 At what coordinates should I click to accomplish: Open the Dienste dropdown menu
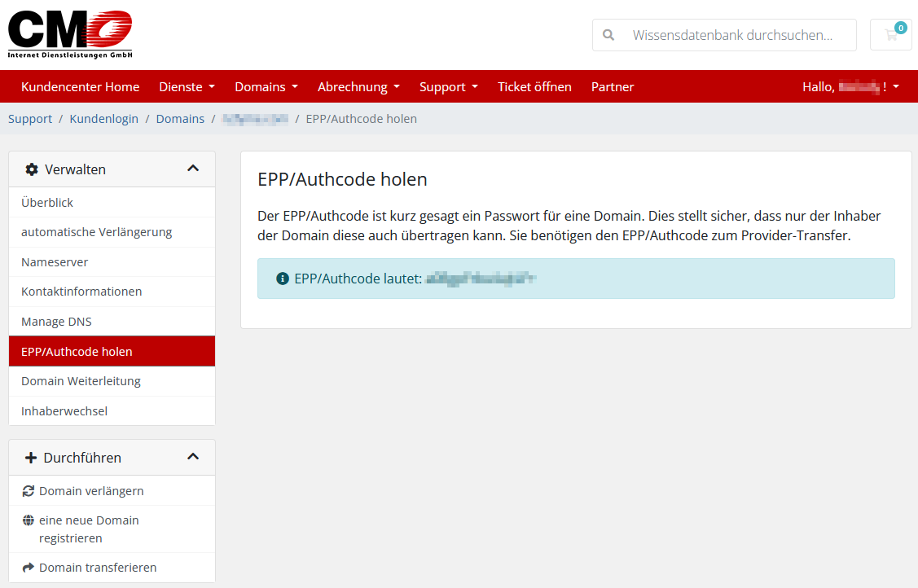tap(187, 86)
